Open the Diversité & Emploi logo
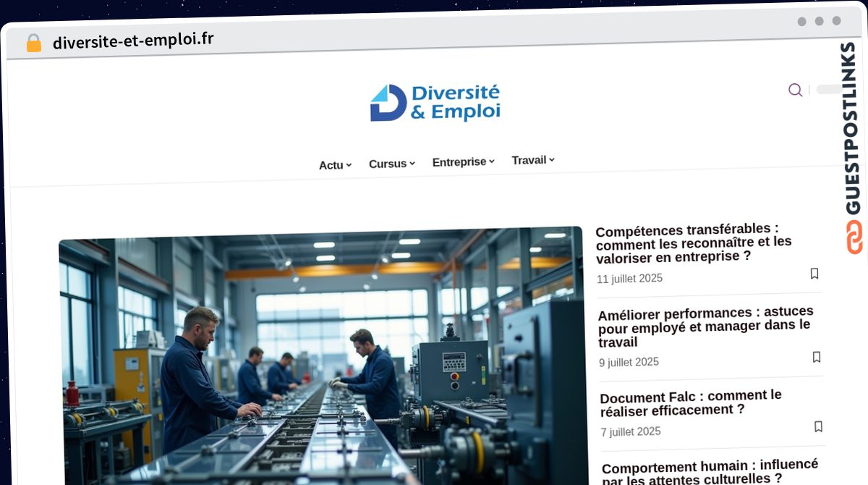The height and width of the screenshot is (485, 868). pyautogui.click(x=435, y=103)
